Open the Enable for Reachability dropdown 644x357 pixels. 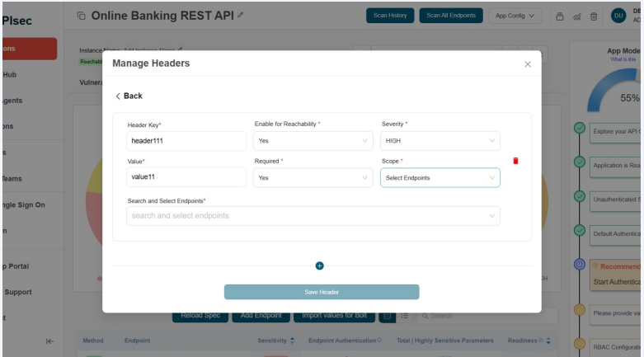313,141
